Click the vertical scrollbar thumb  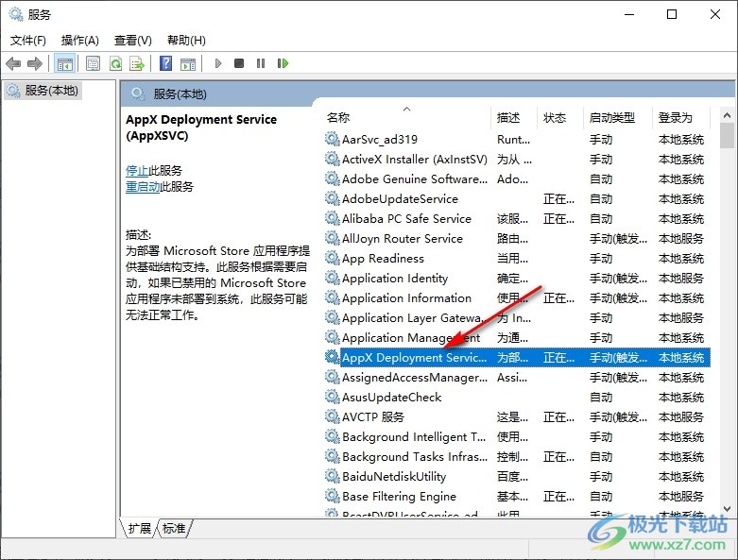click(727, 135)
